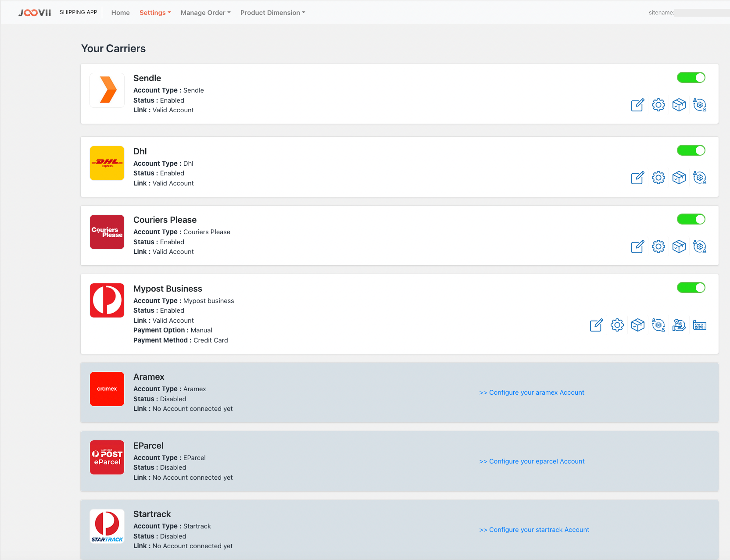Click the edit pencil icon for Sendle

point(637,105)
